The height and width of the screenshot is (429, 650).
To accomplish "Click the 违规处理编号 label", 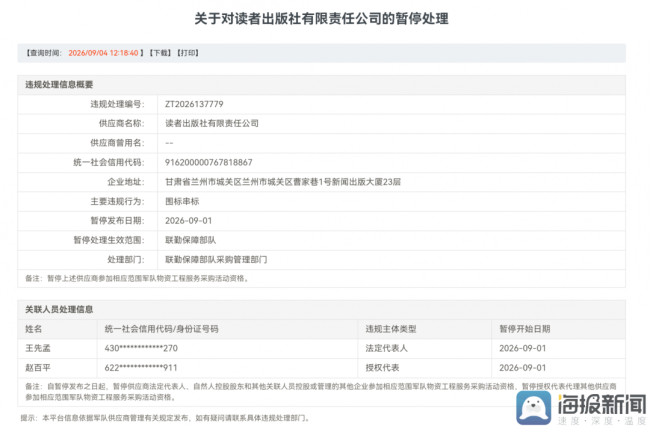I will click(x=117, y=104).
